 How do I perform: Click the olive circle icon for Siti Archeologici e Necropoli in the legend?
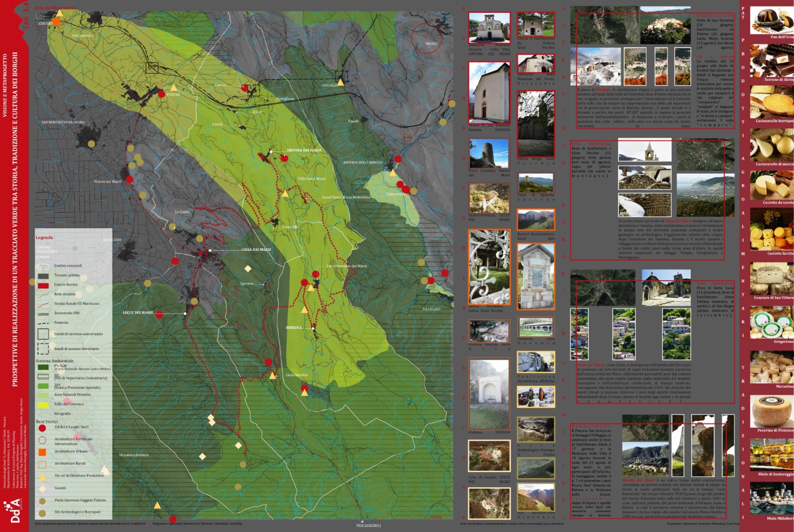[x=42, y=513]
